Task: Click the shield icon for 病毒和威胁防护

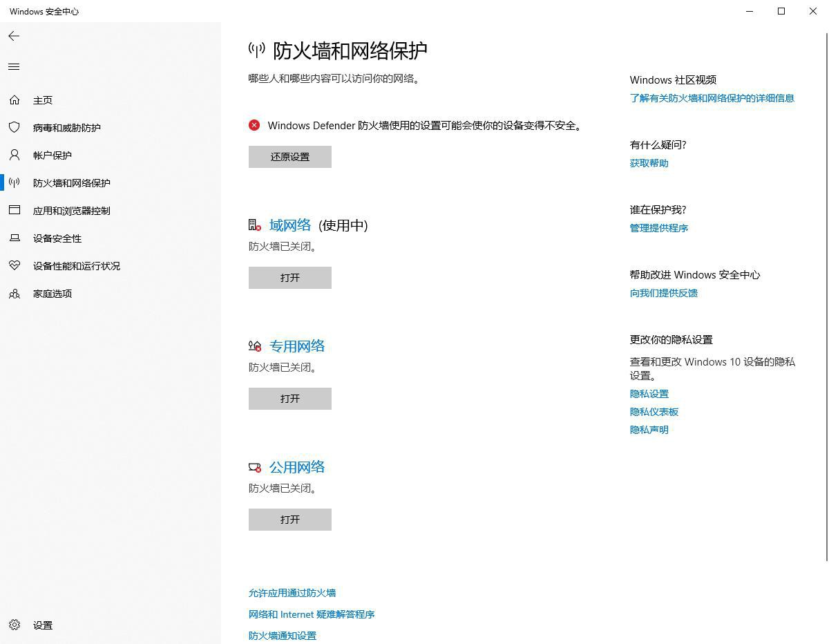Action: click(x=15, y=128)
